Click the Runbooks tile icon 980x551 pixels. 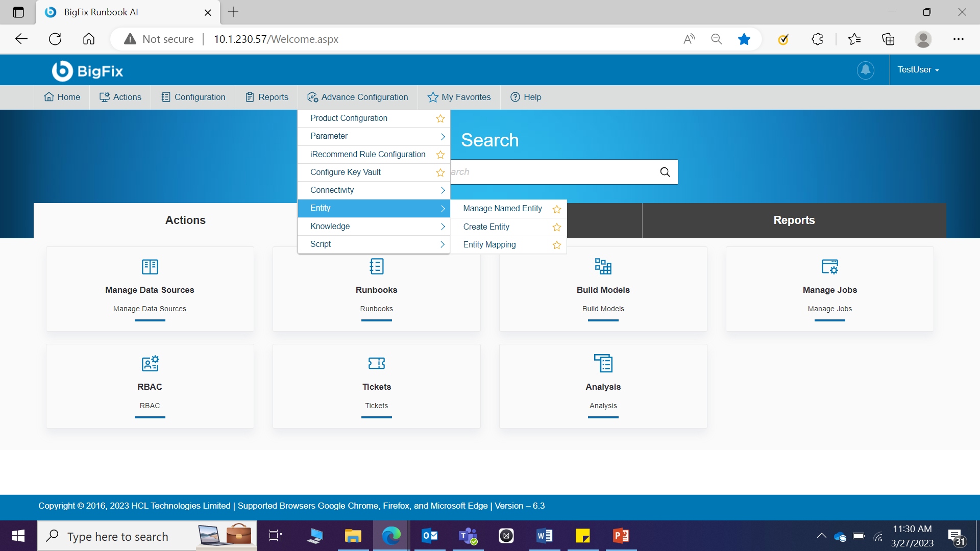[376, 266]
